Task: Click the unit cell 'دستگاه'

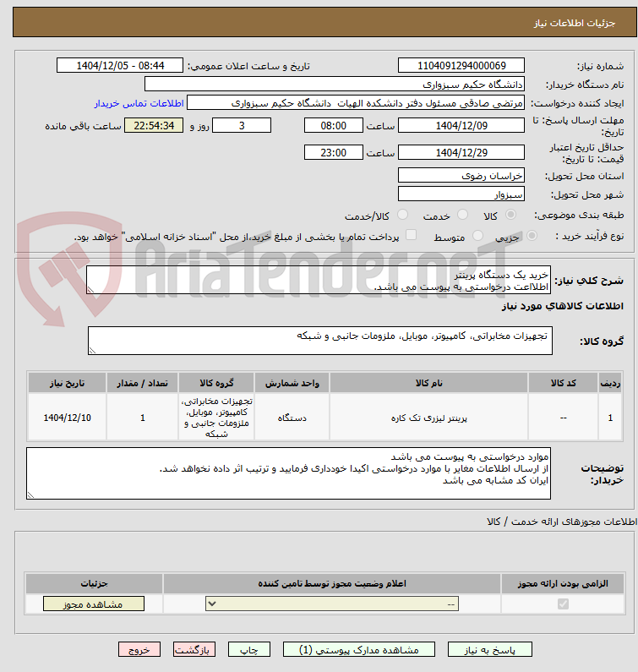Action: 292,418
